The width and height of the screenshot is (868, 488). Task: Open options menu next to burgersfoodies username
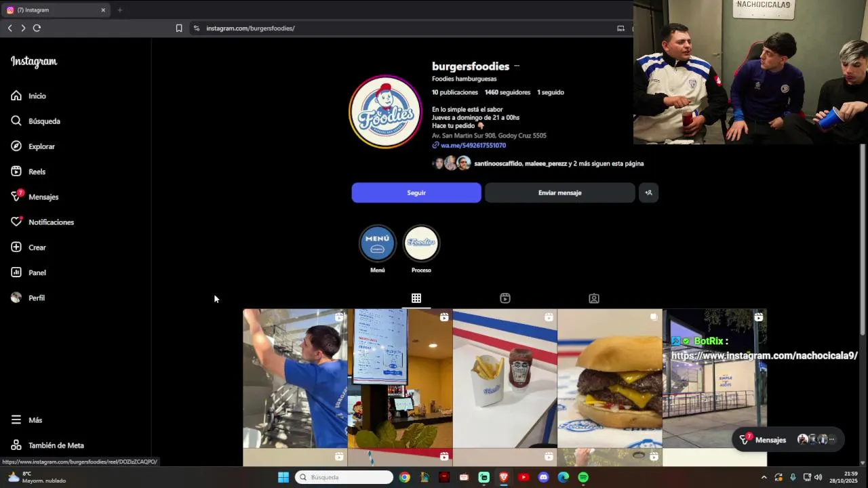[517, 66]
